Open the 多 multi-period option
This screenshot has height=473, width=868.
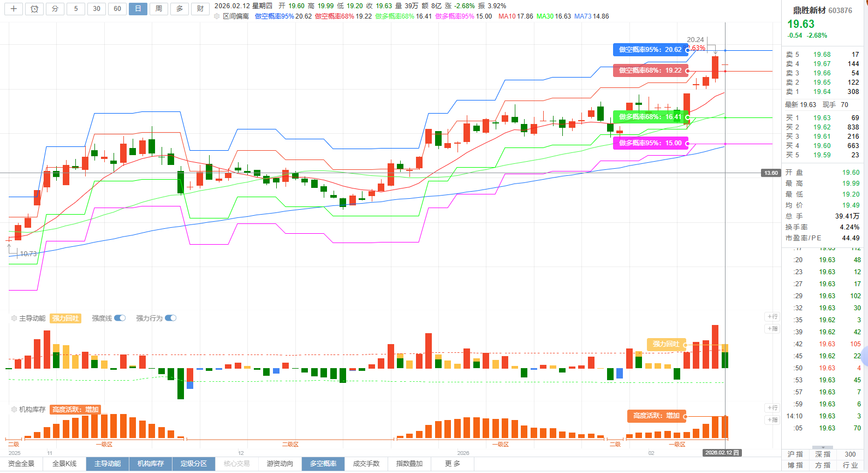point(180,9)
